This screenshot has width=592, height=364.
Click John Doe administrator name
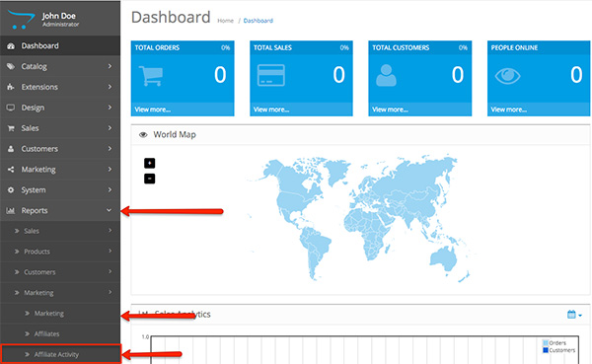(x=59, y=16)
